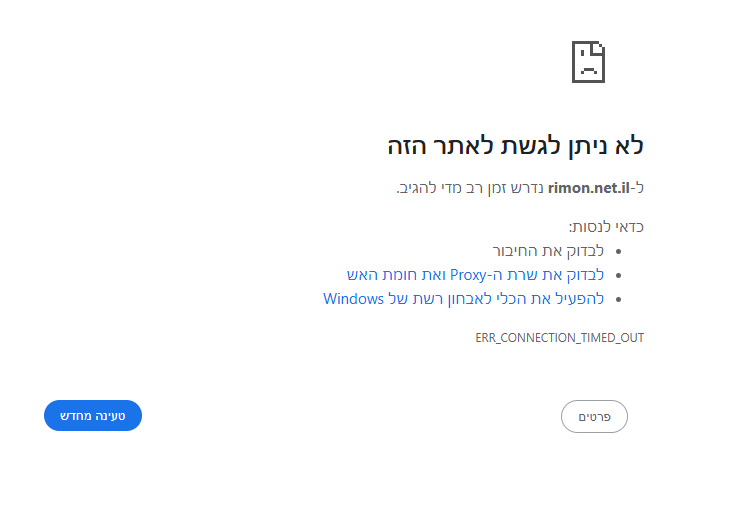Click the כדאי לנסות label

click(606, 227)
